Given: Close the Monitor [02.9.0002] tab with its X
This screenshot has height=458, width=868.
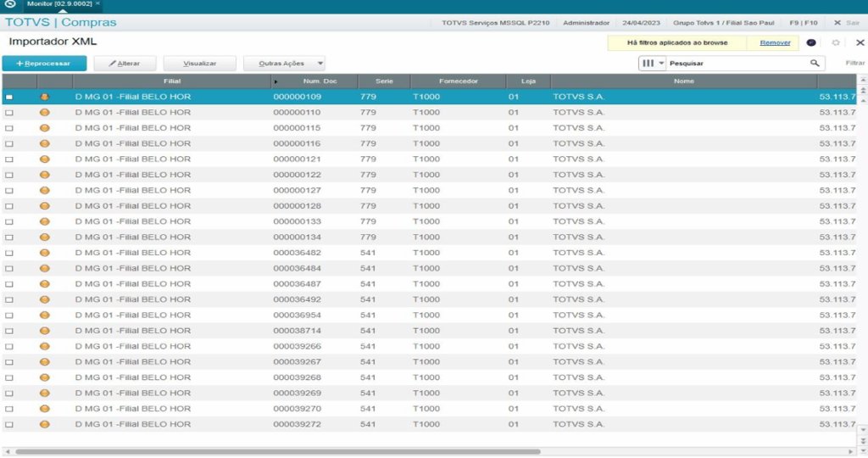Looking at the screenshot, I should (x=97, y=3).
